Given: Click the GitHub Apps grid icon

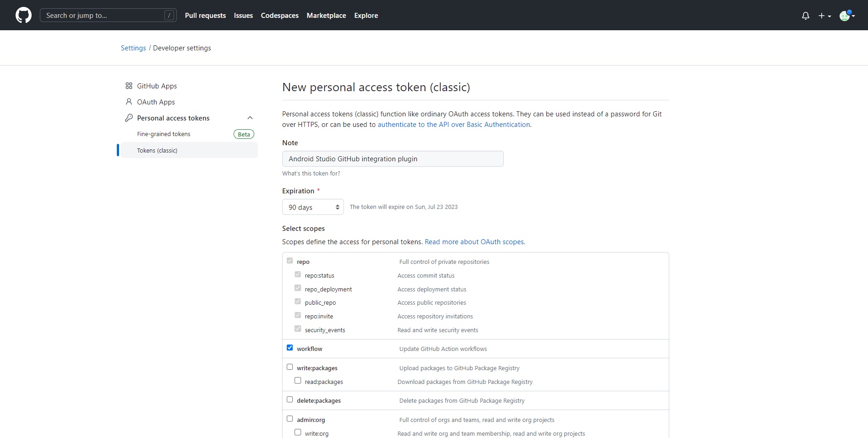Looking at the screenshot, I should tap(129, 86).
